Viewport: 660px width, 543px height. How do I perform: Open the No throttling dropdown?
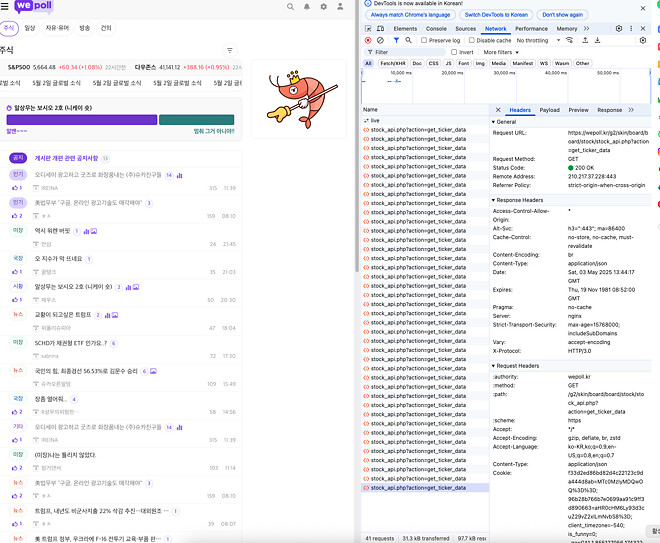tap(536, 40)
